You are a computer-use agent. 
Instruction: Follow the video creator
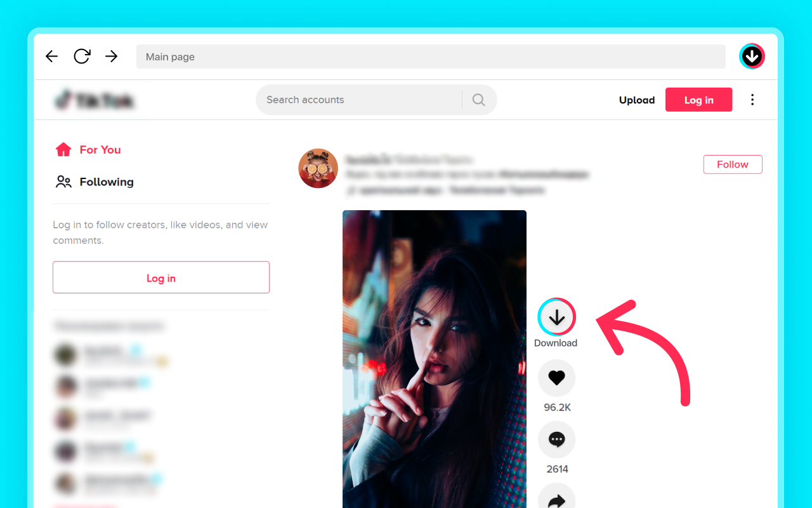pyautogui.click(x=733, y=164)
